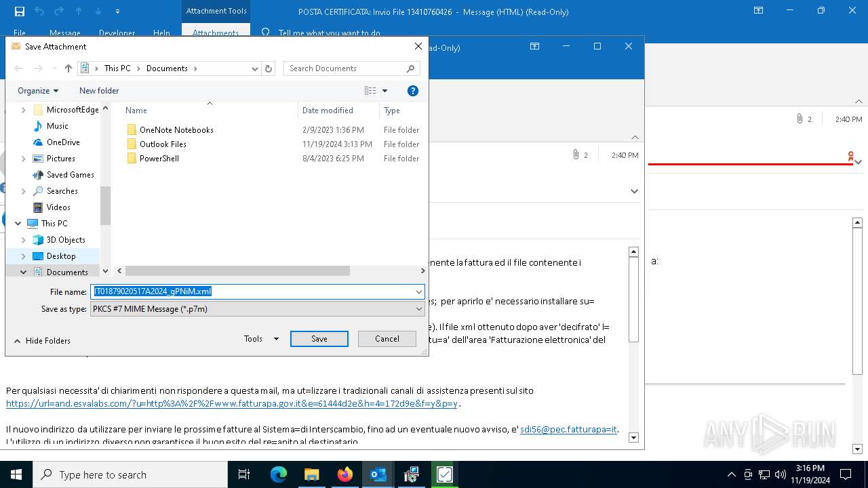Open the fatturapa.gov.it esvalabs link
Image resolution: width=868 pixels, height=488 pixels.
(x=232, y=404)
